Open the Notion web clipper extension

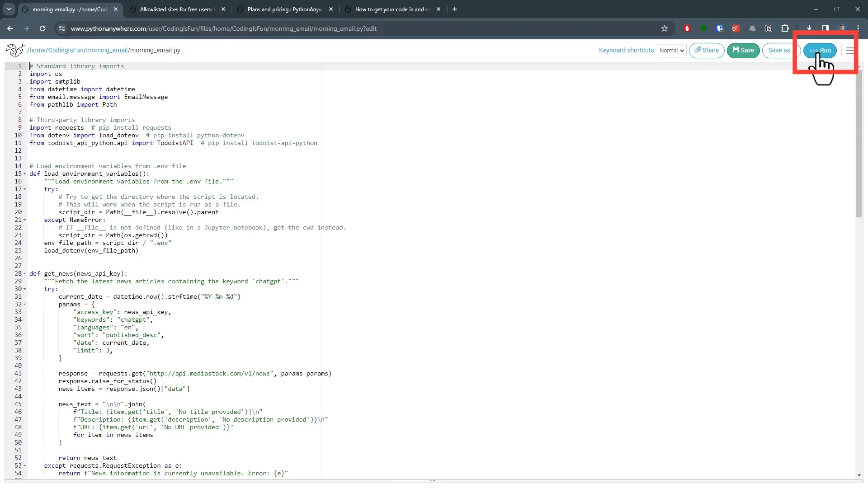point(769,28)
